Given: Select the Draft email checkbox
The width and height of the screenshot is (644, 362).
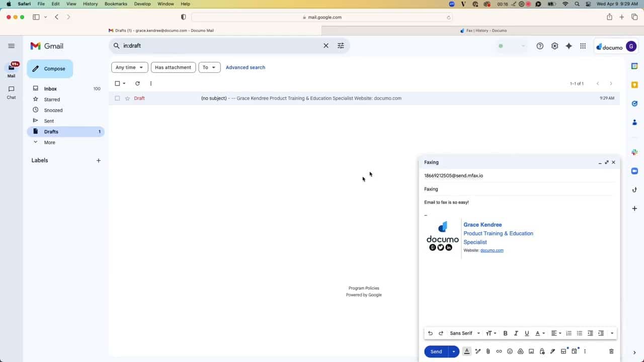Looking at the screenshot, I should point(117,99).
